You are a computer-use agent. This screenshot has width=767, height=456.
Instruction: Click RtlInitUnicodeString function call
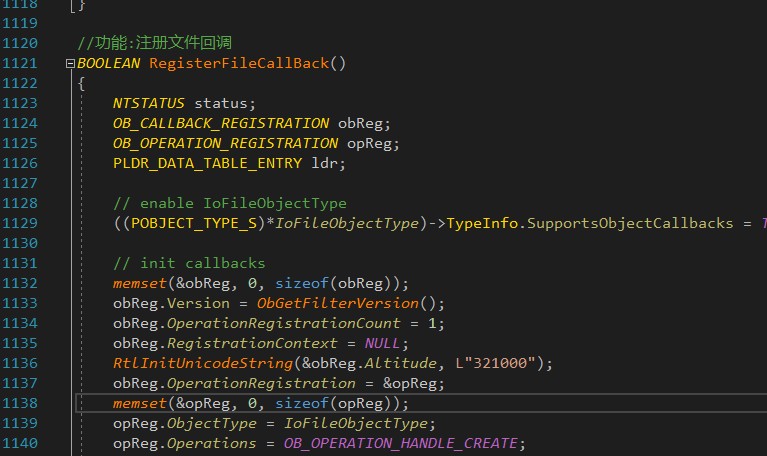[203, 364]
